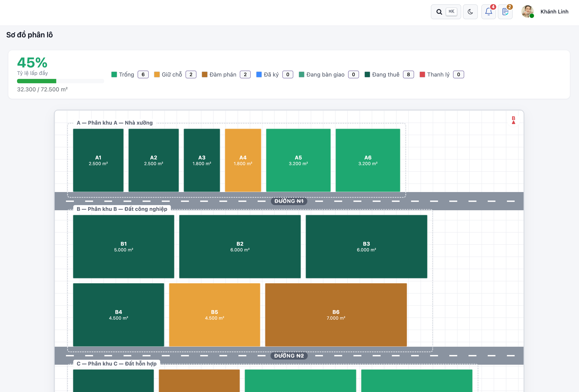Select lot A1 on the map
This screenshot has height=392, width=579.
[98, 160]
